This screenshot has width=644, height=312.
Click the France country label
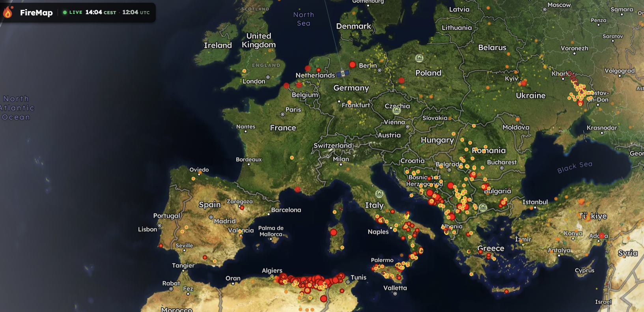283,128
